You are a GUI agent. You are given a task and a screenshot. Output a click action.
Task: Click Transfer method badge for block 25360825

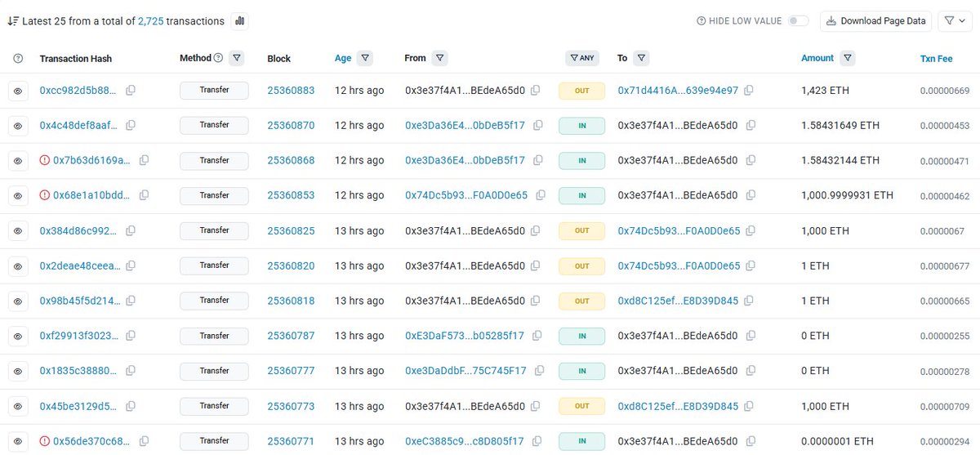(x=214, y=230)
